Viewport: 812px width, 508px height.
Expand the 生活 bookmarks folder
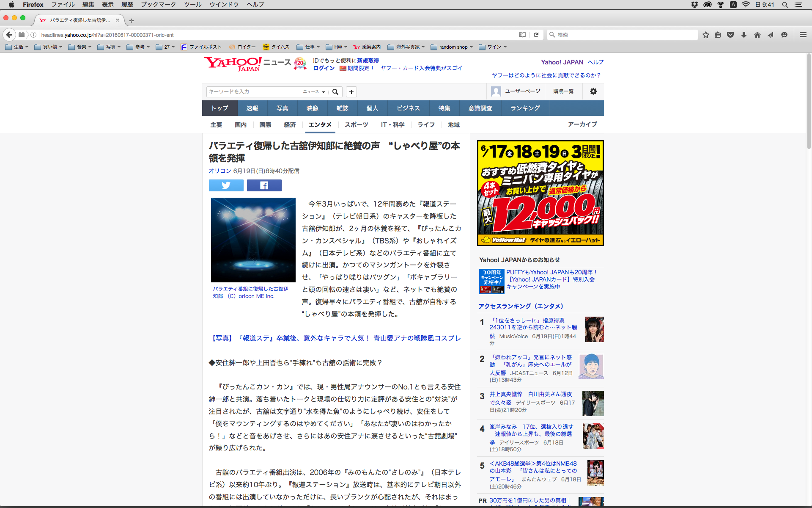pos(17,47)
